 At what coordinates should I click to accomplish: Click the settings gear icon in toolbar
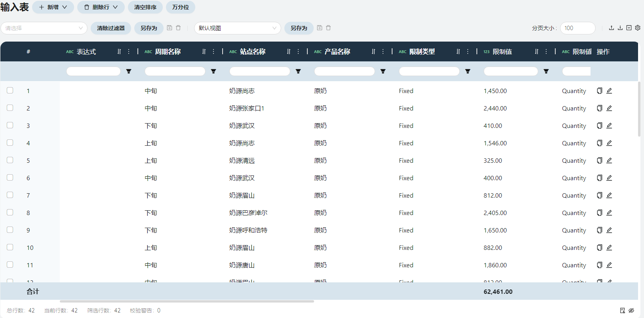(x=638, y=28)
